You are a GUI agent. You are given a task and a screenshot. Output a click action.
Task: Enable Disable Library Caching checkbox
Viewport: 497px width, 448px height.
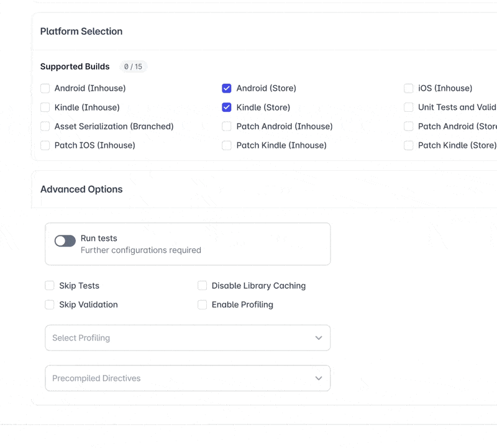pyautogui.click(x=203, y=286)
